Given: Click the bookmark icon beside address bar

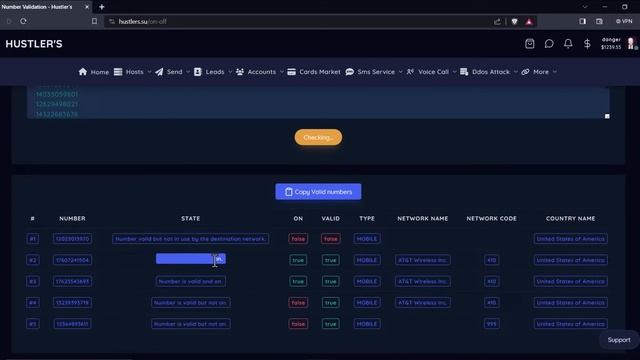Looking at the screenshot, I should pyautogui.click(x=94, y=21).
